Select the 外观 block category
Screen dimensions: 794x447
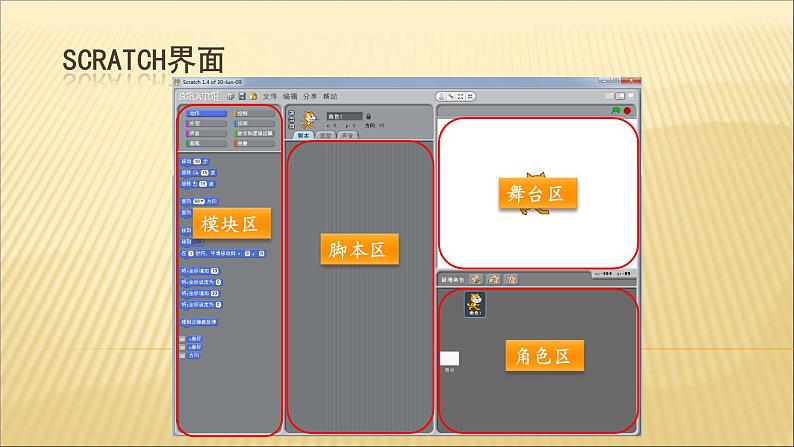point(206,124)
